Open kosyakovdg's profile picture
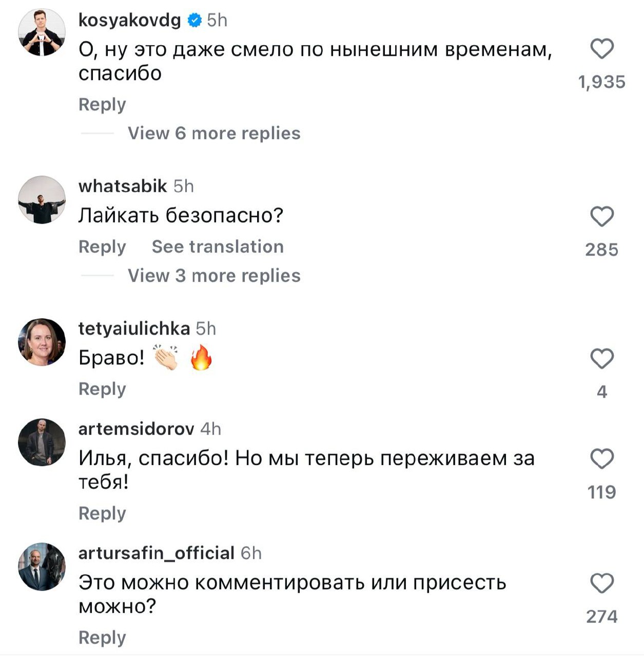This screenshot has height=657, width=644. click(x=42, y=32)
